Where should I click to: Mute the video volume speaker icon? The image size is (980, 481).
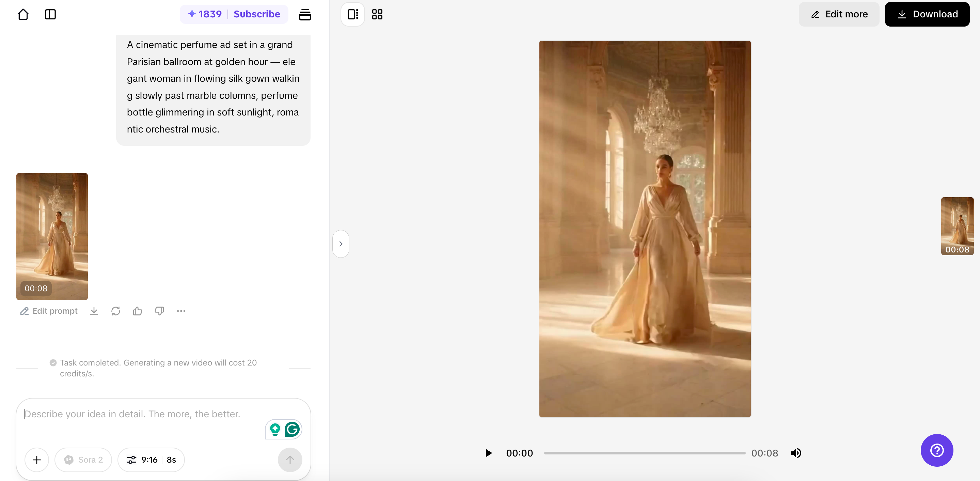click(796, 453)
